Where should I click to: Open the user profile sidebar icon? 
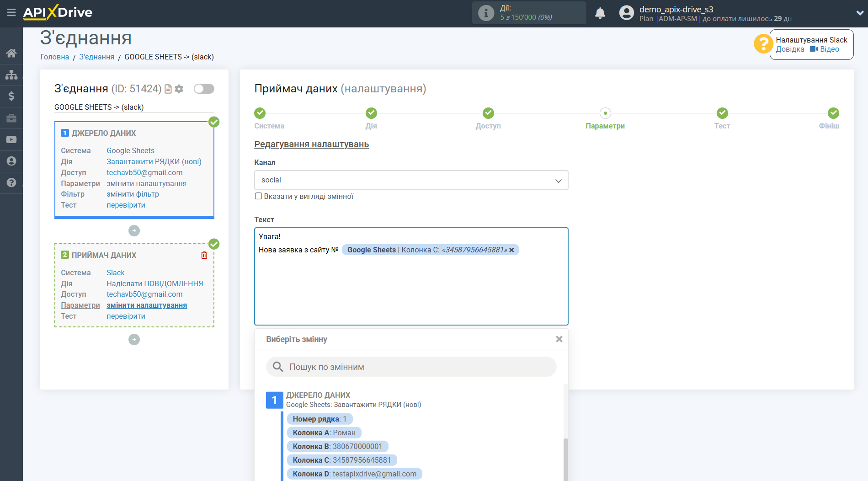click(x=11, y=161)
